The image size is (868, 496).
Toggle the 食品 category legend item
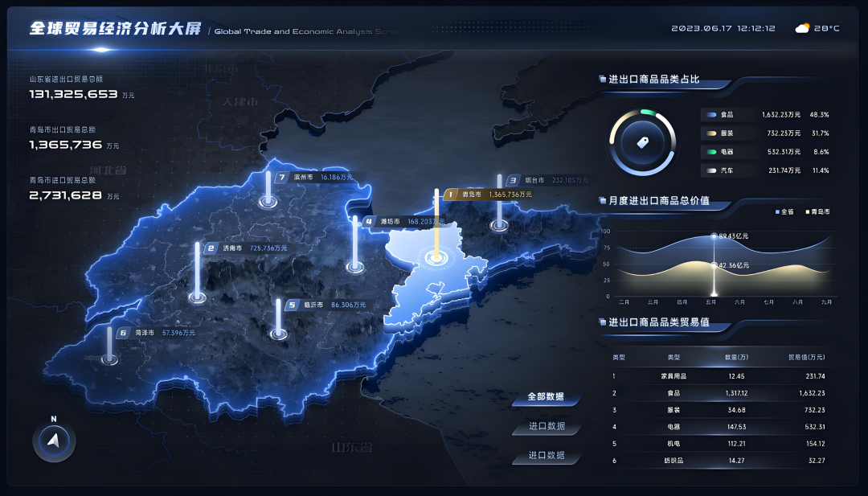click(x=726, y=115)
